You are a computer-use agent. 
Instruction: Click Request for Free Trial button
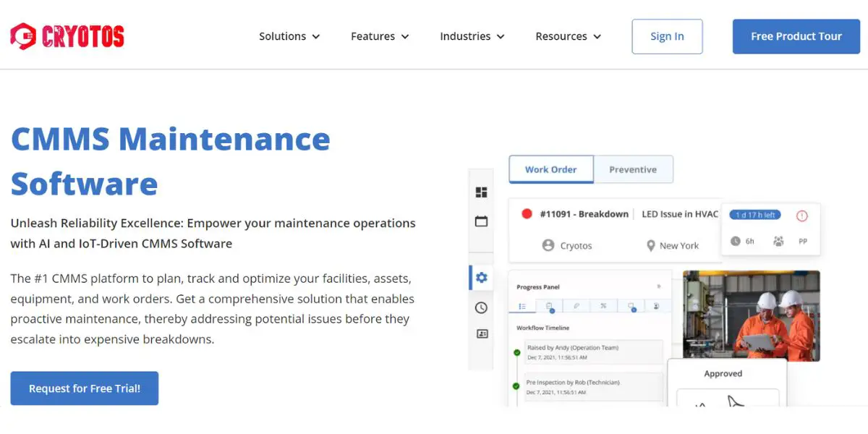(85, 388)
